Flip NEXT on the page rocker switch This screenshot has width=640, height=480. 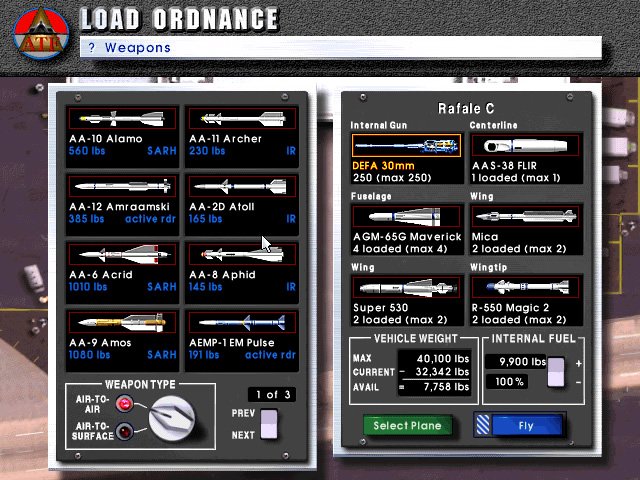point(269,431)
